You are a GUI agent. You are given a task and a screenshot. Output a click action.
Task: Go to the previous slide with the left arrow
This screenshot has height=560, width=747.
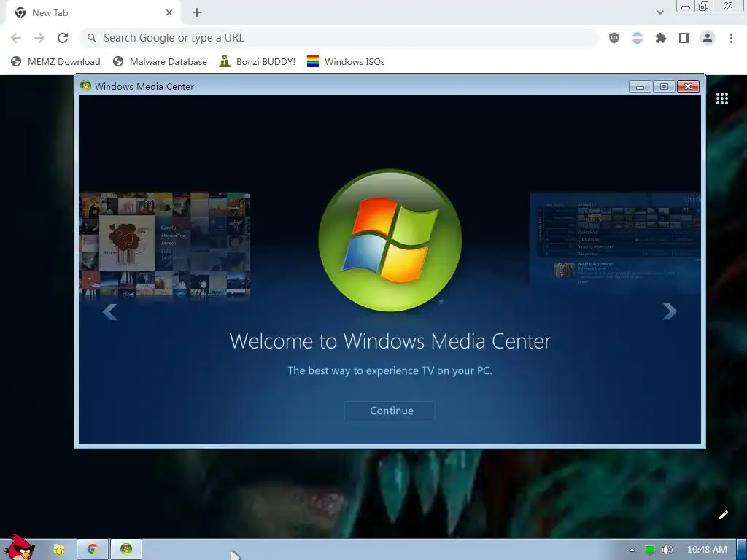[x=110, y=312]
